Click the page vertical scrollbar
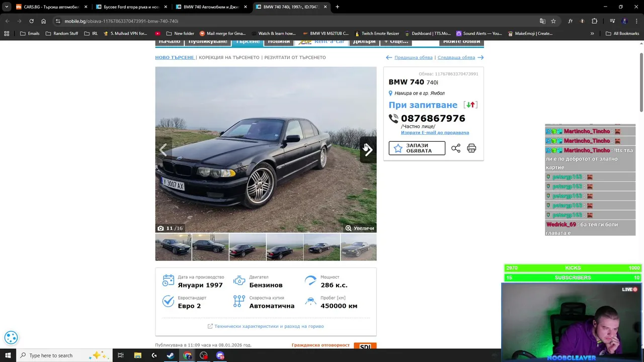The height and width of the screenshot is (362, 644). pyautogui.click(x=641, y=83)
